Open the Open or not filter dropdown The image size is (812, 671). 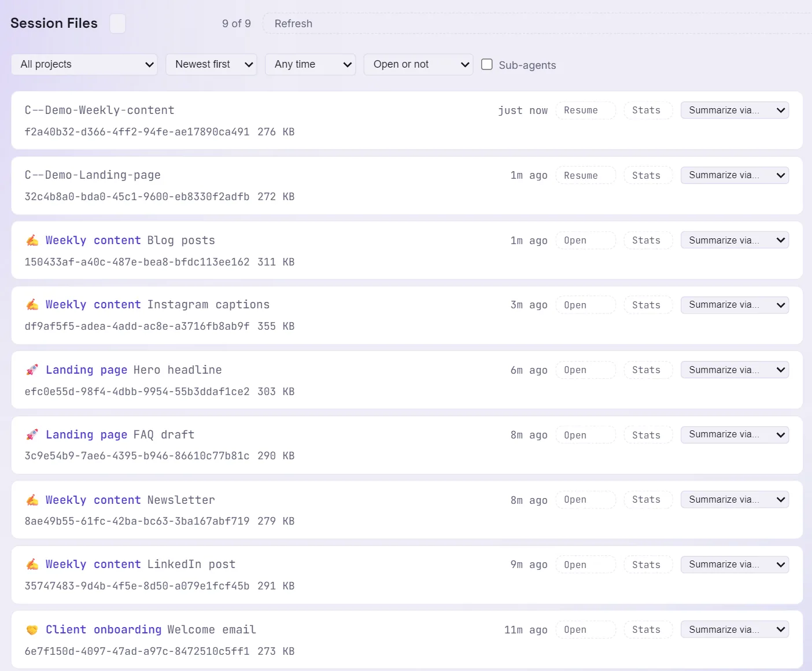(418, 64)
